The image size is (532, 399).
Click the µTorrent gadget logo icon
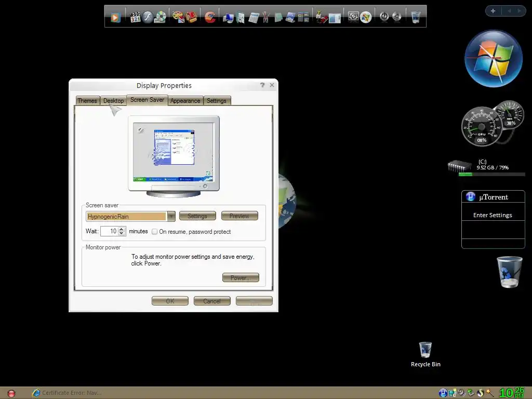click(471, 196)
